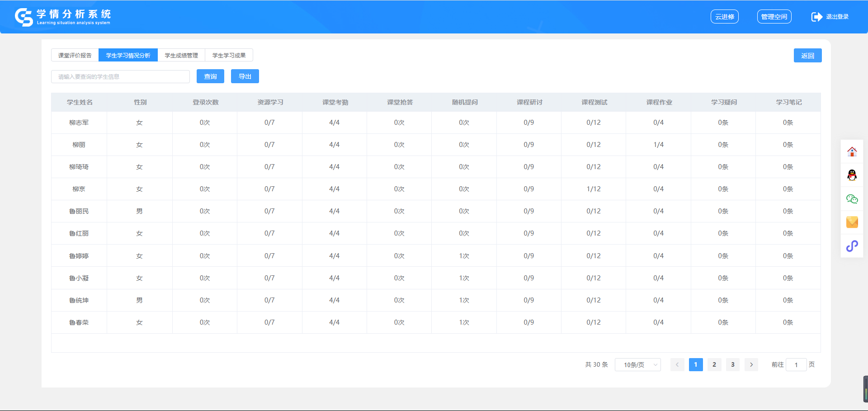Screen dimensions: 868x411
Task: Click the yellow mail envelope icon
Action: tap(852, 222)
